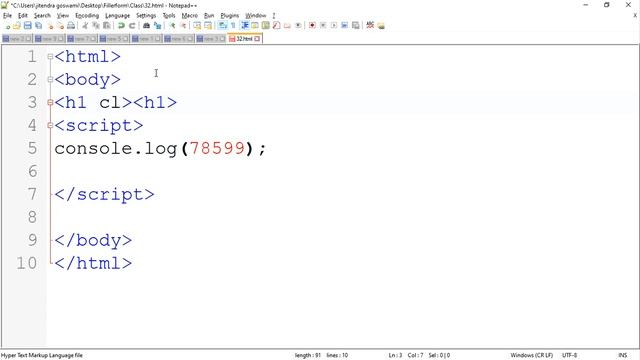The image size is (640, 360).
Task: Click the closing </script> tag line
Action: [104, 194]
